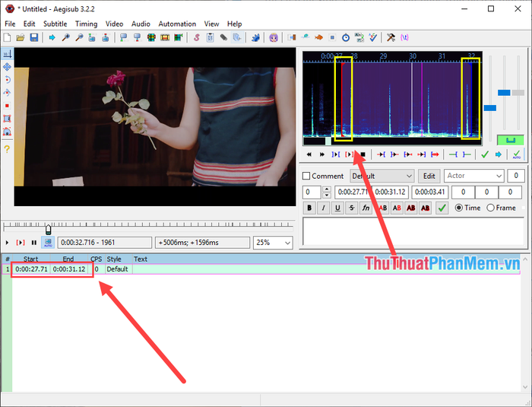This screenshot has width=532, height=407.
Task: Open Automation manager puzzle icon
Action: pyautogui.click(x=255, y=37)
